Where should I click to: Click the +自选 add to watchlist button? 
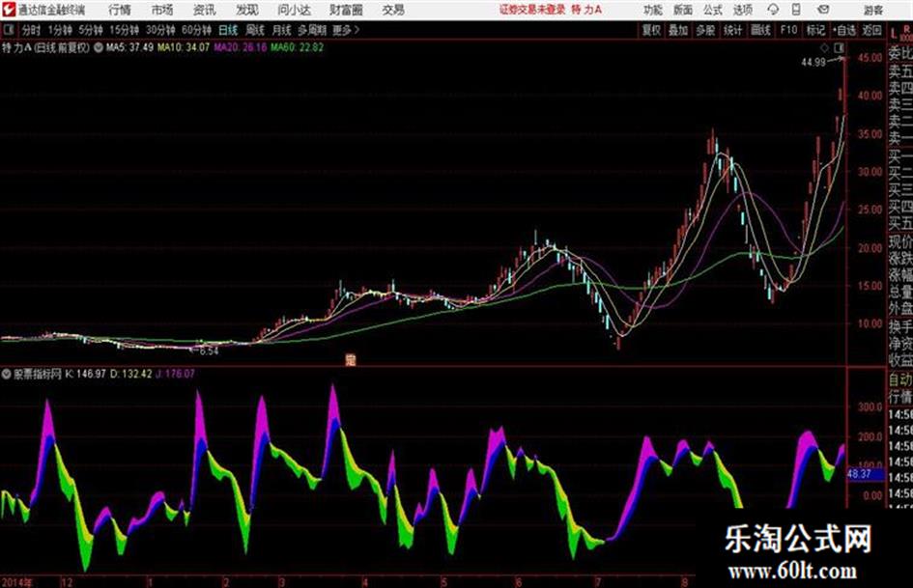844,30
